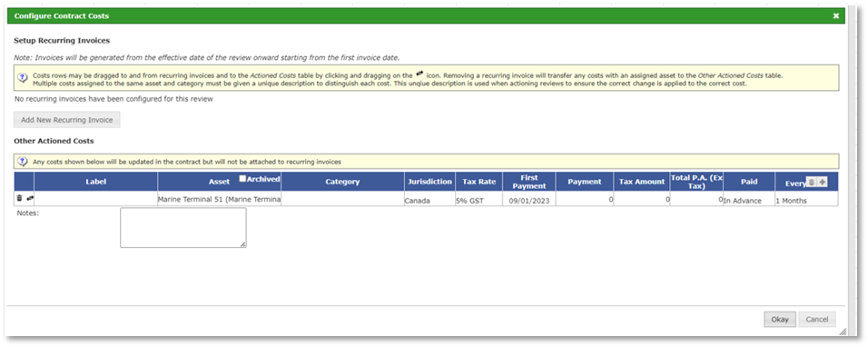The height and width of the screenshot is (347, 868).
Task: Click the Asset column header
Action: pyautogui.click(x=219, y=182)
